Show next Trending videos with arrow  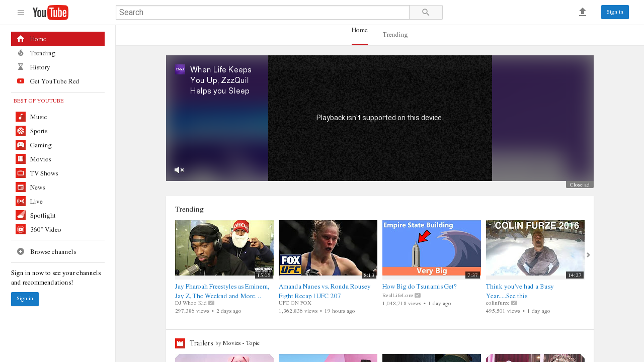coord(588,255)
